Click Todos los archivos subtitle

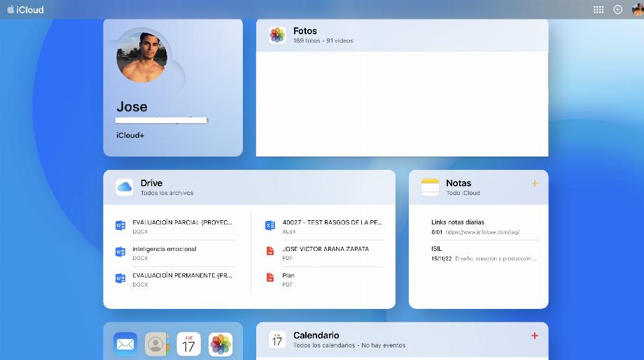coord(167,193)
